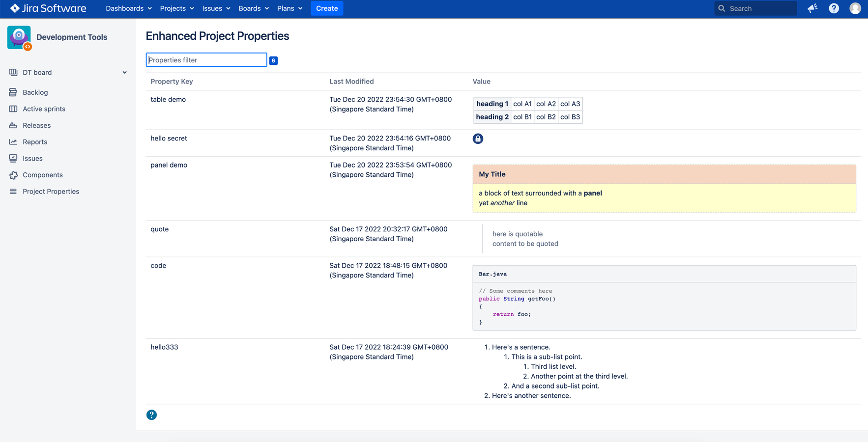Click the Backlog icon in sidebar
Screen dimensions: 868x442
pyautogui.click(x=13, y=92)
